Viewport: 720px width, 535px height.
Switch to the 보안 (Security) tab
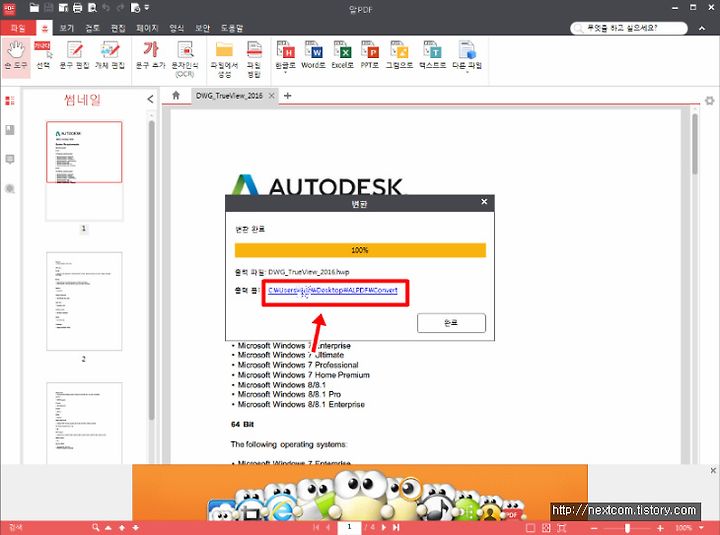202,28
